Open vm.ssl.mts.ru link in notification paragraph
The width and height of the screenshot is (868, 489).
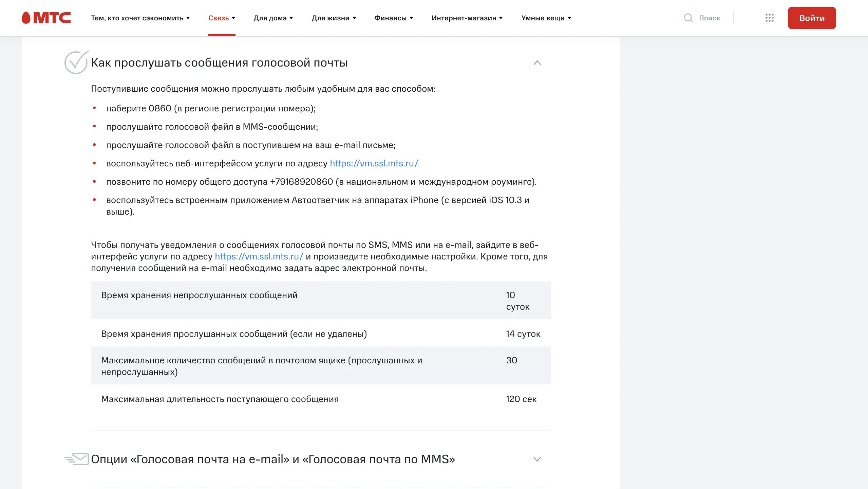[259, 256]
